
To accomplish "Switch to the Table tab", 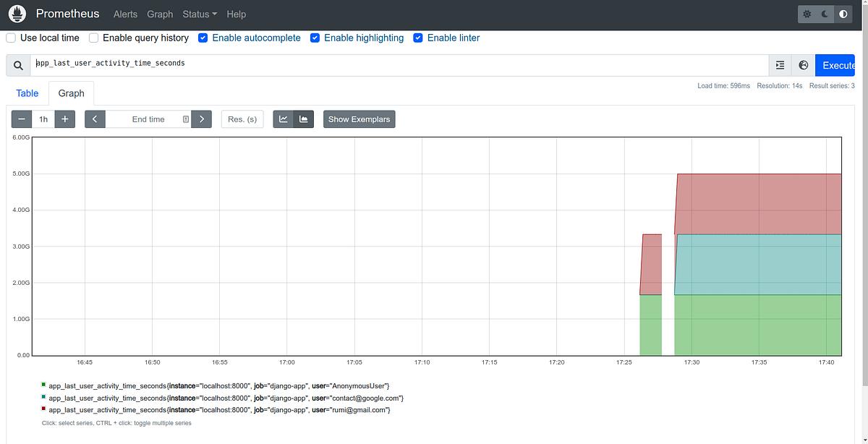I will 27,93.
